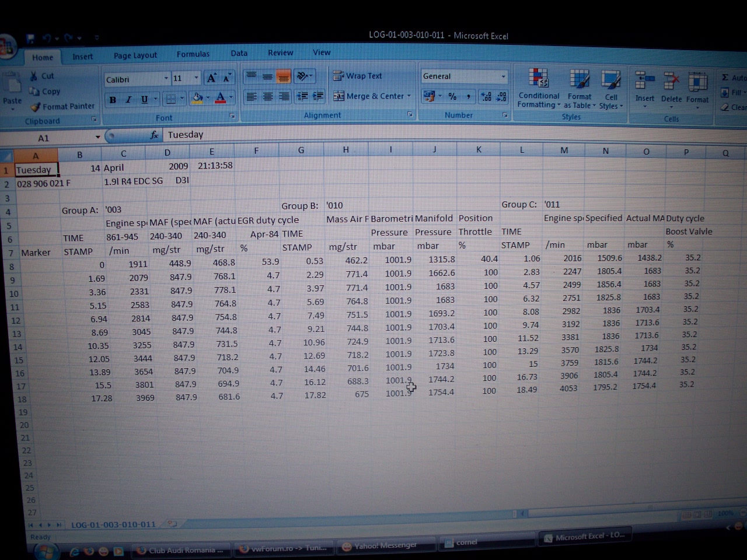Screen dimensions: 747x560
Task: Apply Percent Style number format
Action: [x=452, y=97]
